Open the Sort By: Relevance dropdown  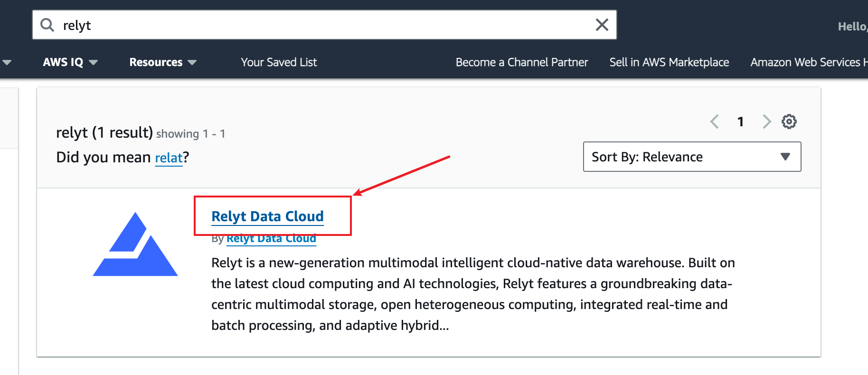[x=692, y=157]
